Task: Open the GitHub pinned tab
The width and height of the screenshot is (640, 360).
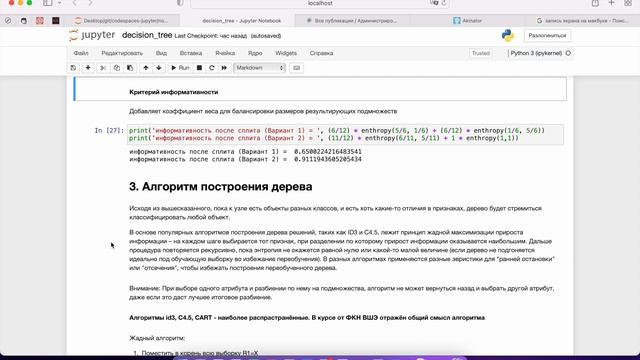Action: (x=24, y=20)
